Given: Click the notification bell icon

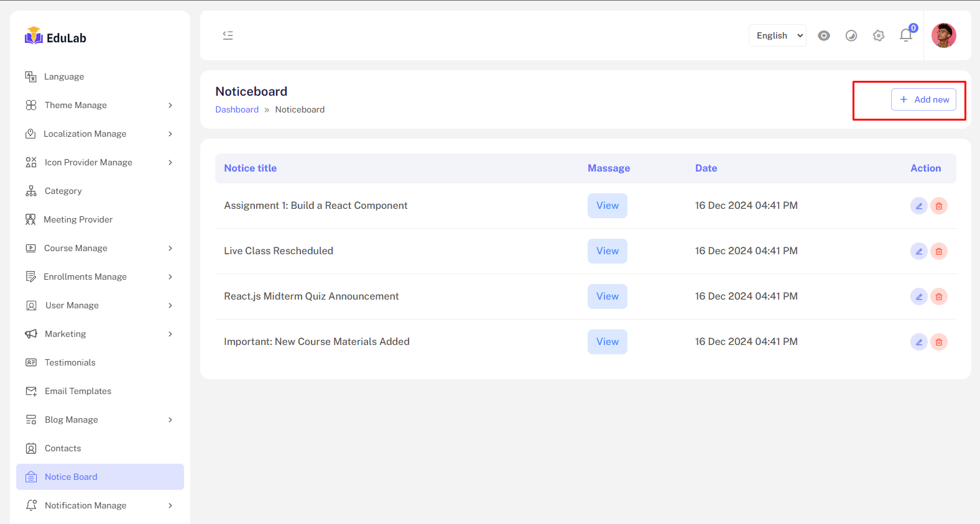Looking at the screenshot, I should tap(905, 35).
